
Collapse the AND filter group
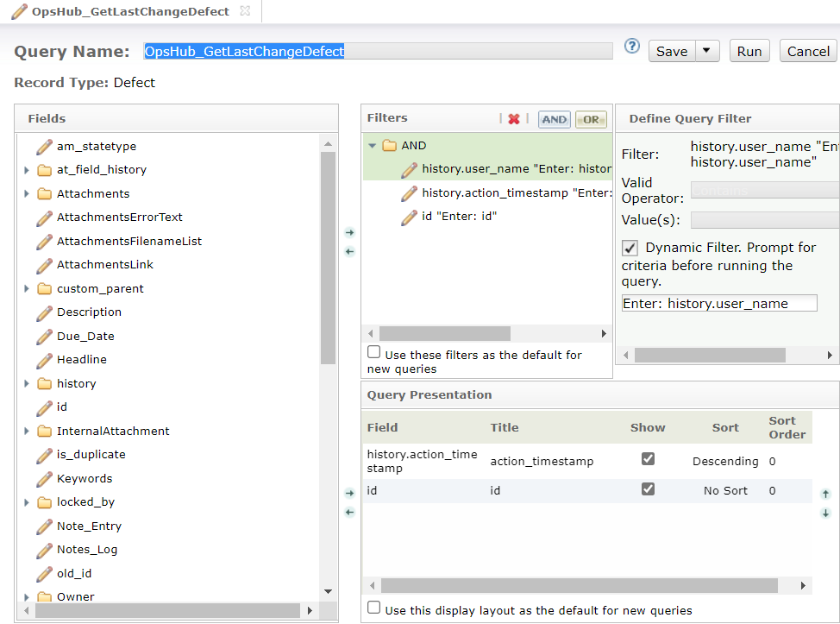(373, 146)
